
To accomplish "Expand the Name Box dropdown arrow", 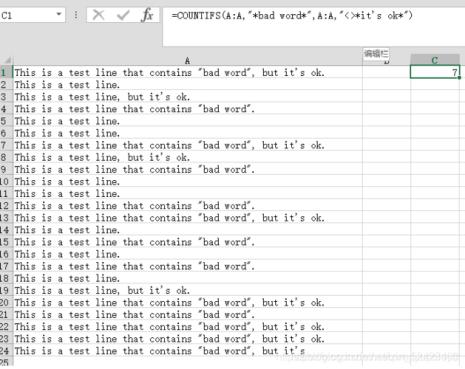I will tap(59, 14).
